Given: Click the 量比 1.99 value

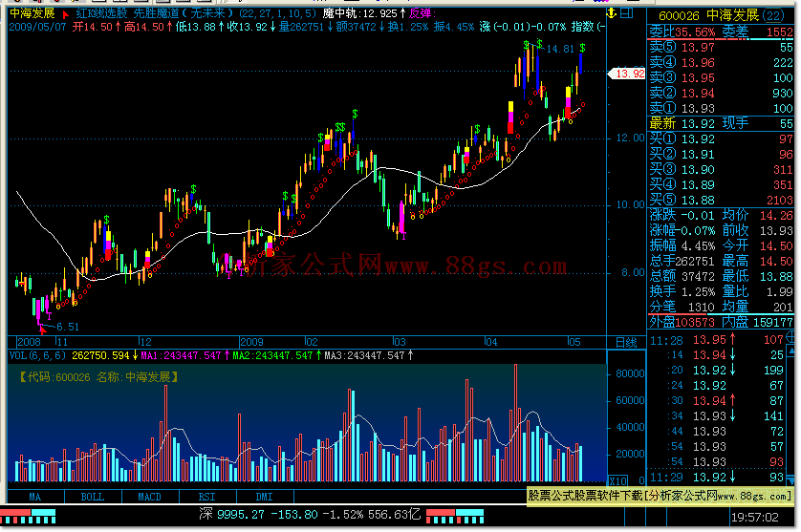Looking at the screenshot, I should coord(758,291).
